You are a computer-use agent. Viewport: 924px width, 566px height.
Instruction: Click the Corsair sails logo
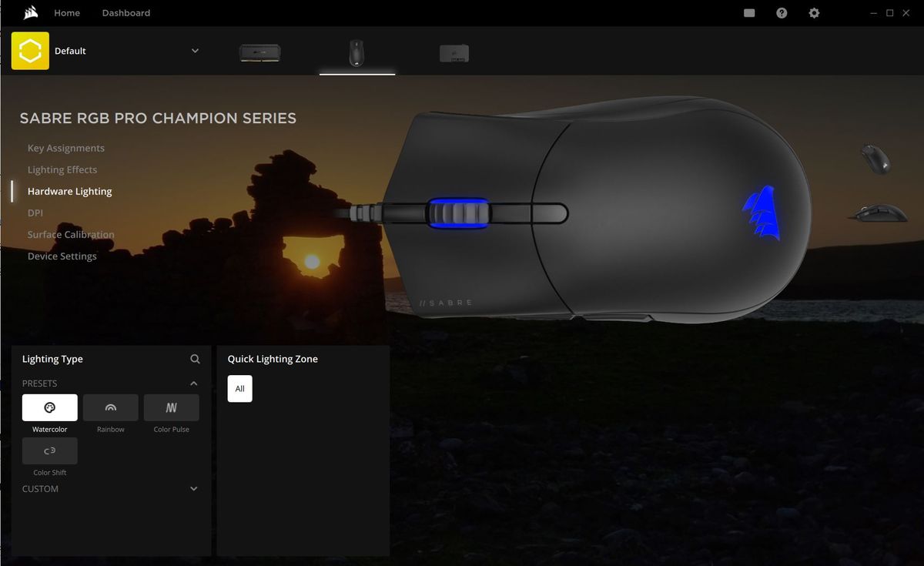click(31, 12)
